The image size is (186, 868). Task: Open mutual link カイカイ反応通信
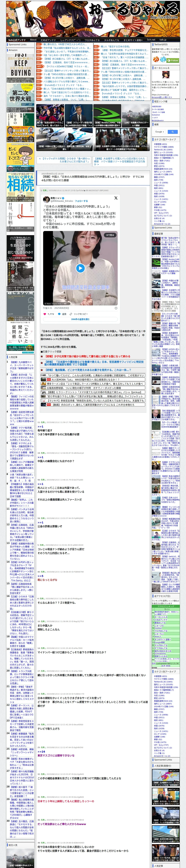point(158,110)
